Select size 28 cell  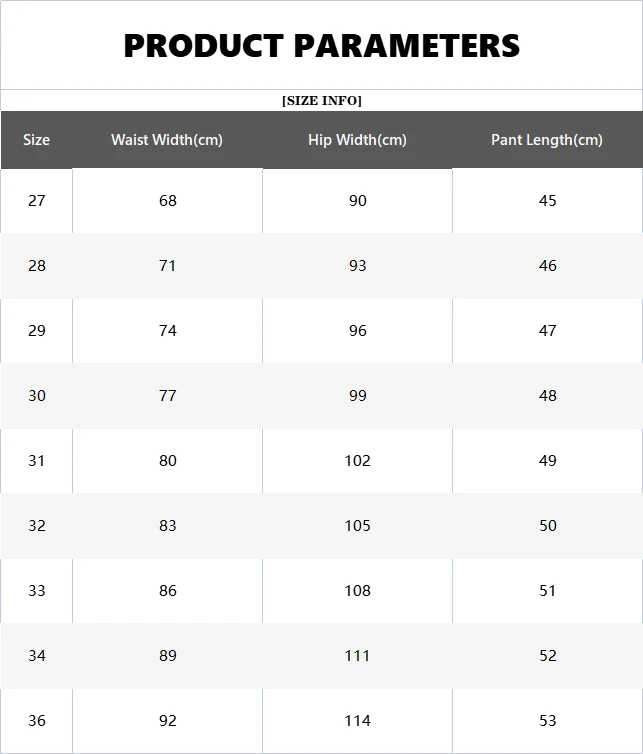pyautogui.click(x=37, y=265)
